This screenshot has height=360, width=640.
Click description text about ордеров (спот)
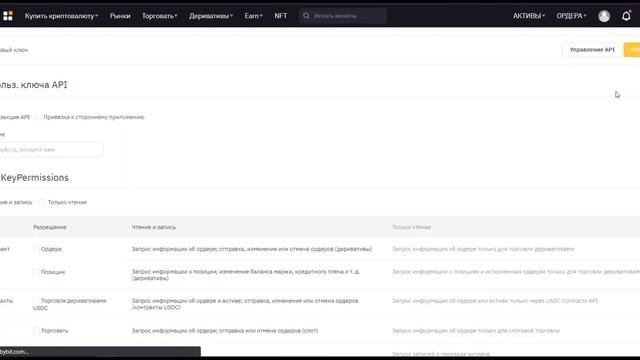[224, 331]
